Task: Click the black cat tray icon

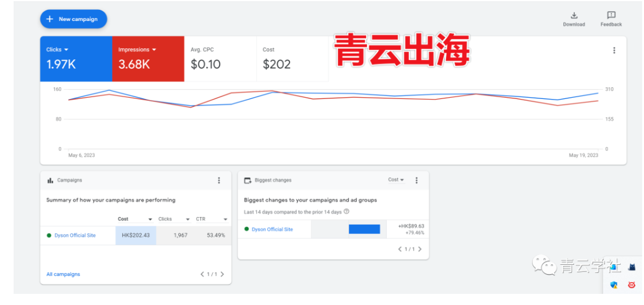Action: point(632,267)
